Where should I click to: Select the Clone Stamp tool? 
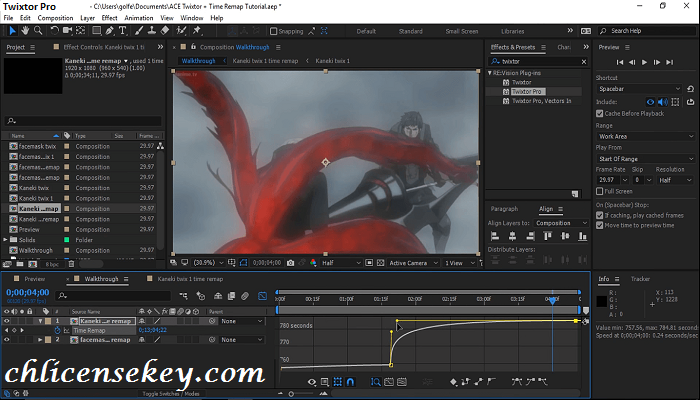pyautogui.click(x=152, y=30)
